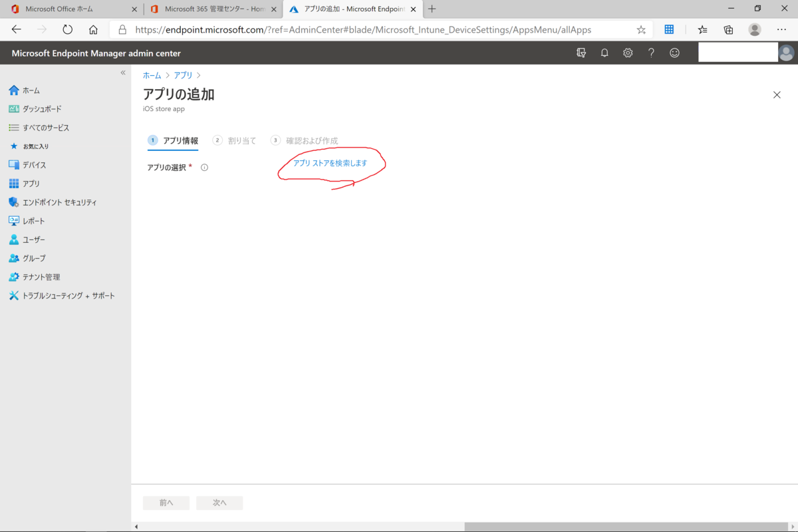Open the ダッシュボード sidebar item
This screenshot has height=532, width=798.
point(40,108)
